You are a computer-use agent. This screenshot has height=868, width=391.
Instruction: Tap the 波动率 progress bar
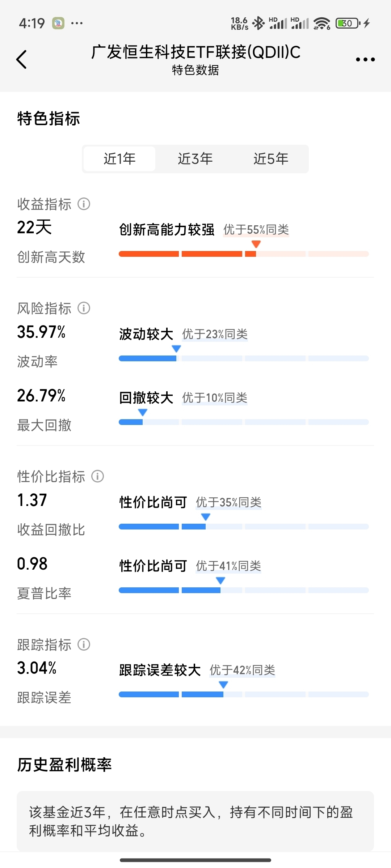[244, 358]
